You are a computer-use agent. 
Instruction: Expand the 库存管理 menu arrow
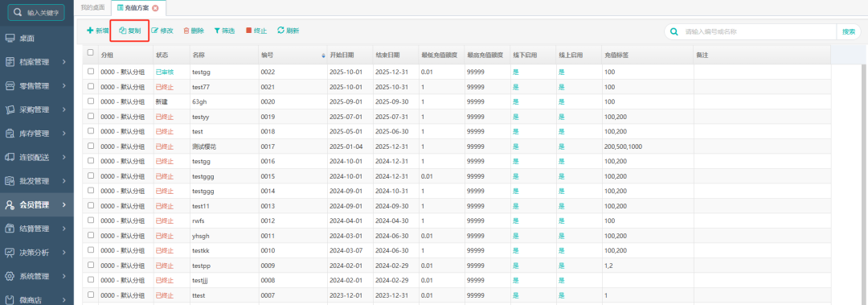pyautogui.click(x=64, y=134)
